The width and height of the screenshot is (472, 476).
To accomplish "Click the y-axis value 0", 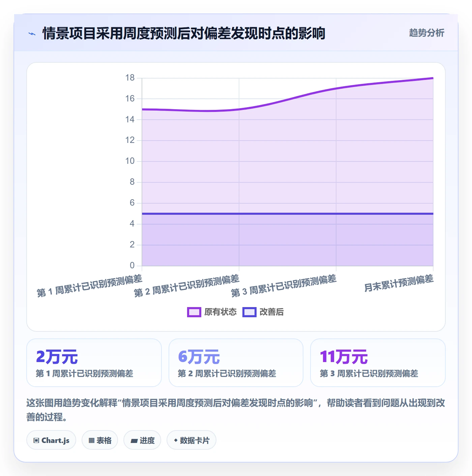I will tap(132, 266).
